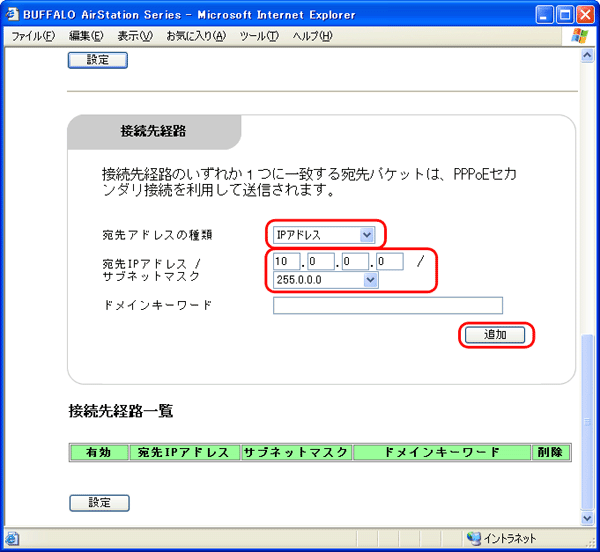Click the second IP octet field
Viewport: 600px width, 552px height.
click(321, 261)
